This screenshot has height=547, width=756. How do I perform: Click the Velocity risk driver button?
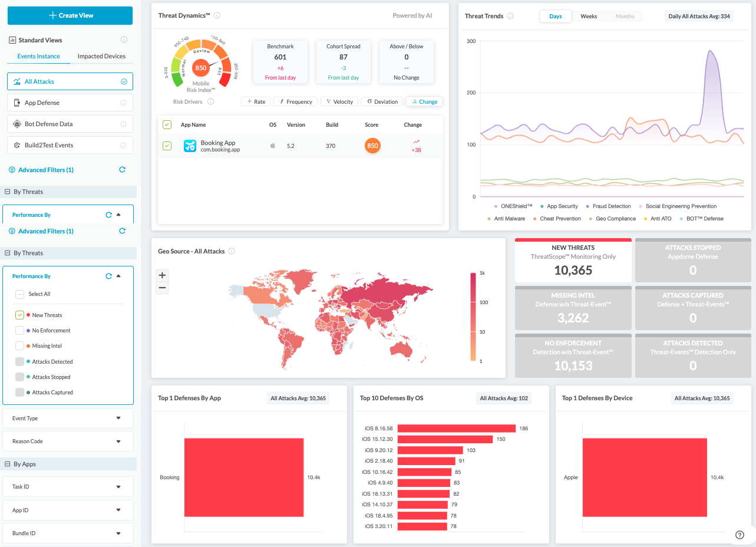[339, 102]
